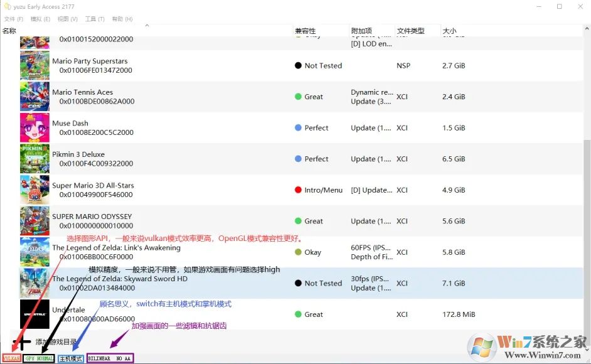Select The Legend of Zelda: Skyward Sword HD title

point(120,279)
